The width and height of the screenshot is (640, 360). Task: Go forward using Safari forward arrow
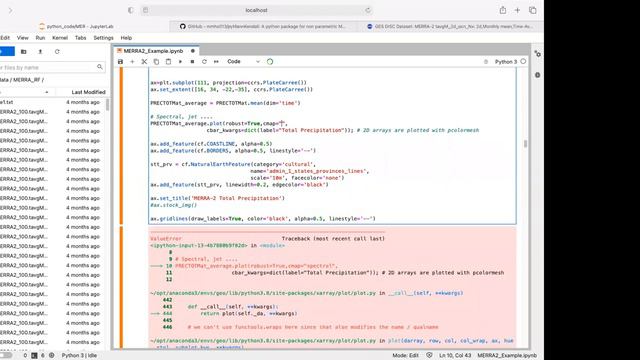(11, 10)
